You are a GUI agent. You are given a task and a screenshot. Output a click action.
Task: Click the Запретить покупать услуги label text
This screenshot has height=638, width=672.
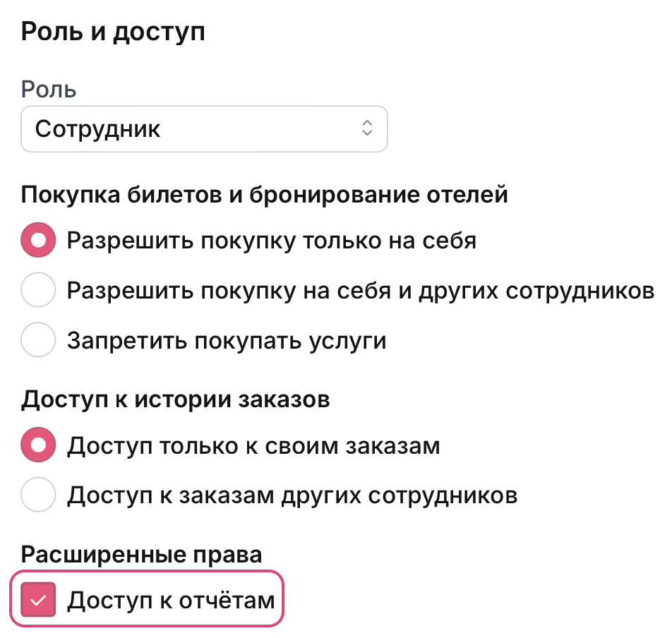point(227,341)
